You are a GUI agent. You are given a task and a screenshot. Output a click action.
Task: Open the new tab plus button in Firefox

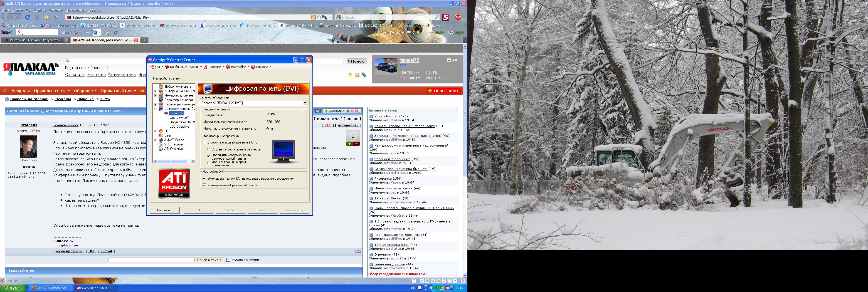pos(144,40)
